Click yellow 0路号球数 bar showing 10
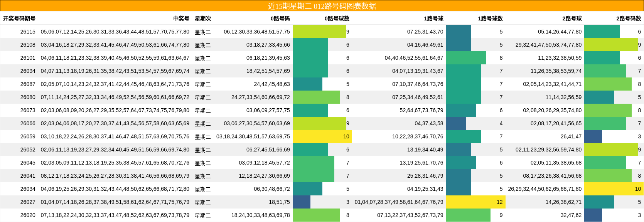 [322, 136]
